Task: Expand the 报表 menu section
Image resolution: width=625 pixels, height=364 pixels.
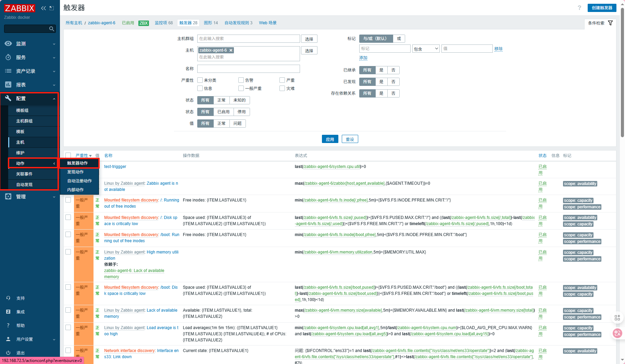Action: tap(54, 85)
